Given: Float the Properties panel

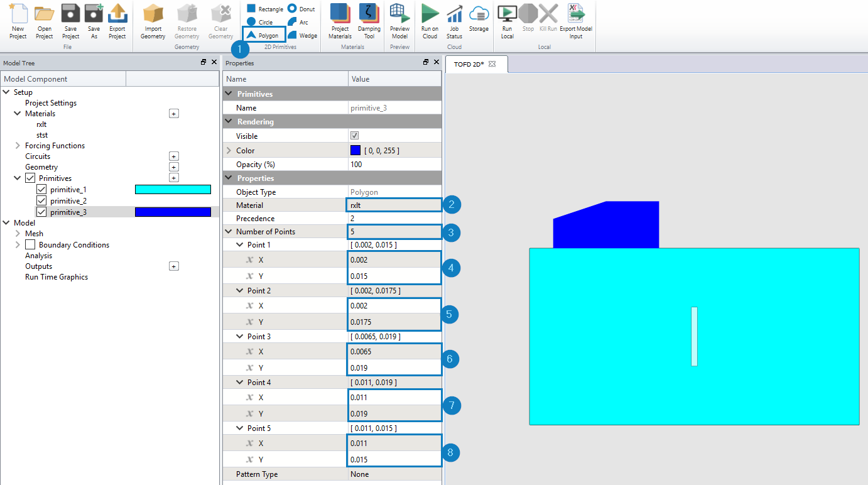Looking at the screenshot, I should [426, 62].
